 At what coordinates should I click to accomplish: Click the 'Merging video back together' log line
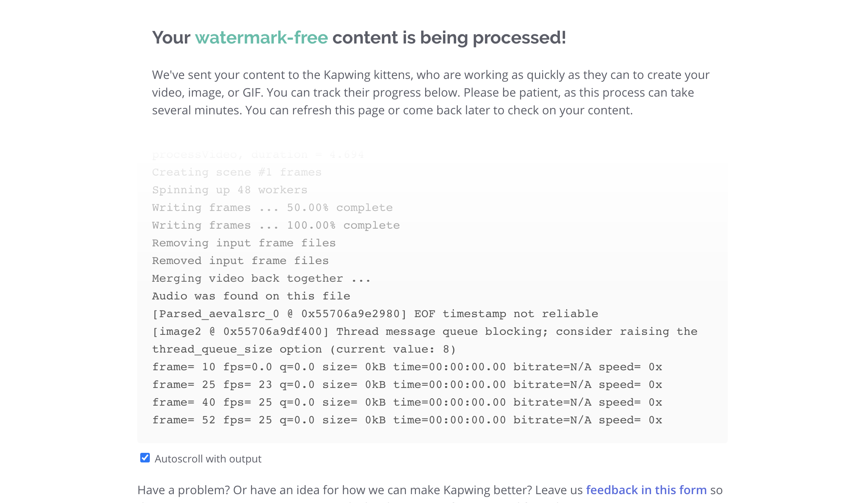(261, 278)
